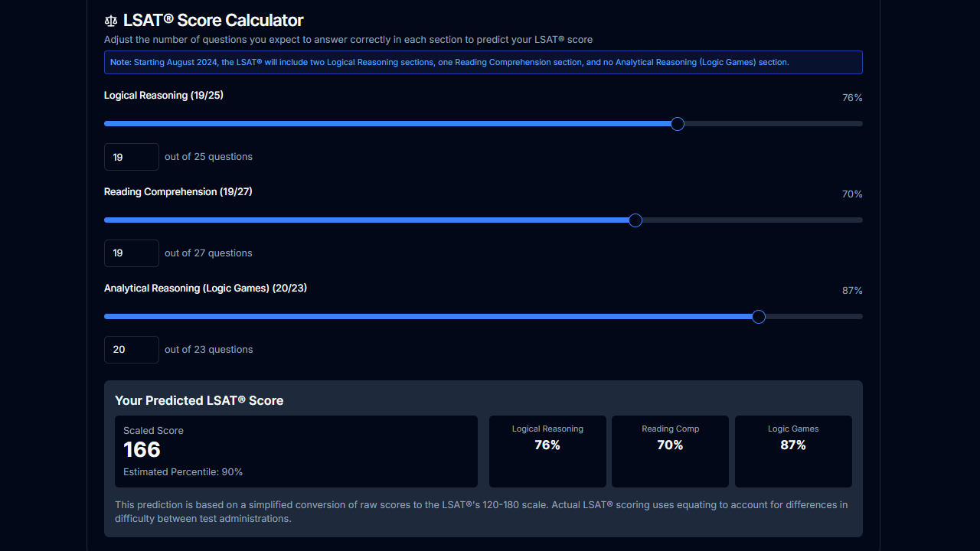
Task: Select the Analytical Reasoning slider handle
Action: pos(758,316)
